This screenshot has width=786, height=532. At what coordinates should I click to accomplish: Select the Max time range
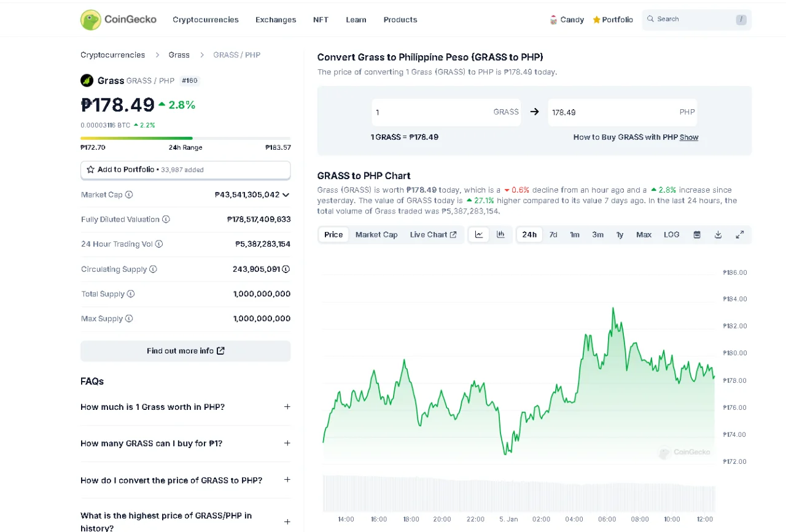pos(644,234)
